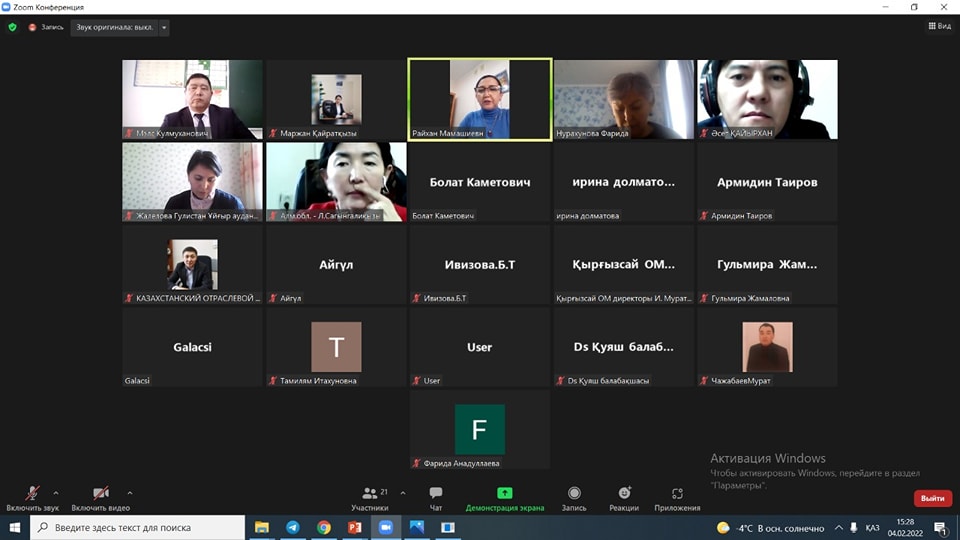The width and height of the screenshot is (960, 540).
Task: Select the Армидин Таиров participant tile
Action: (767, 182)
